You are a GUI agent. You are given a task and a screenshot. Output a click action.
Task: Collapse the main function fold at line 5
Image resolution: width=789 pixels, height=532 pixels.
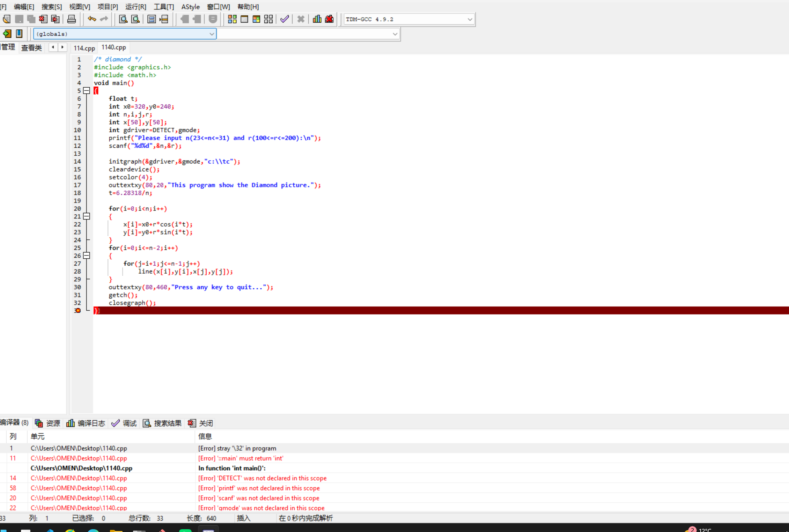(87, 91)
